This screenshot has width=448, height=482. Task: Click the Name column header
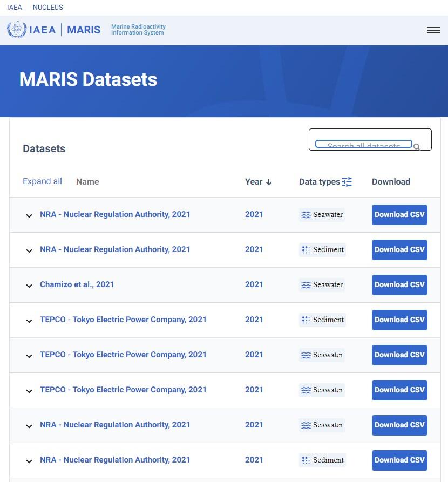87,182
